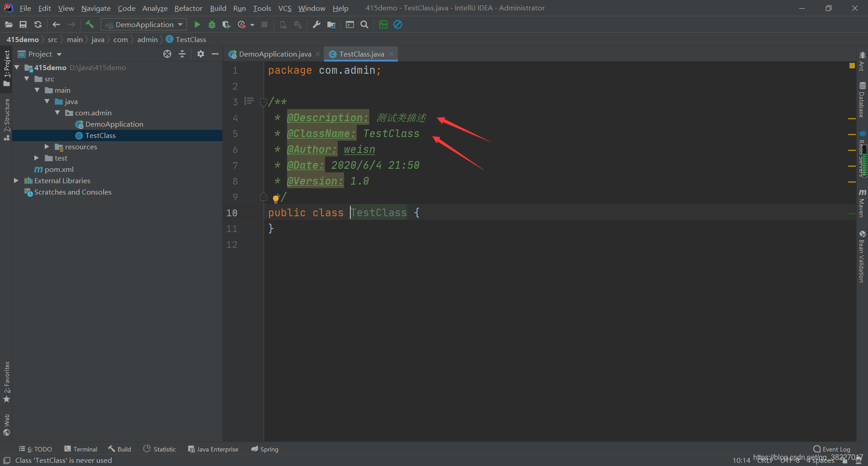Build project with the green hammer icon

pos(90,24)
